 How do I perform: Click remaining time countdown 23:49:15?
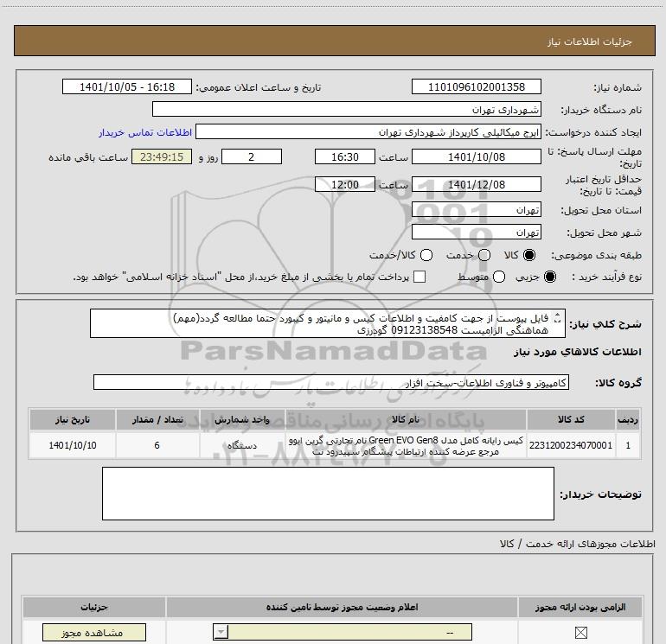[162, 156]
